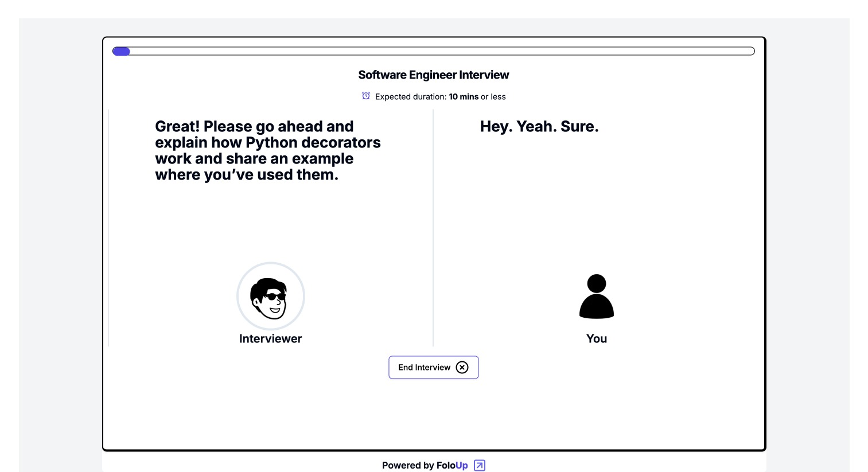Select the You name label

[597, 338]
